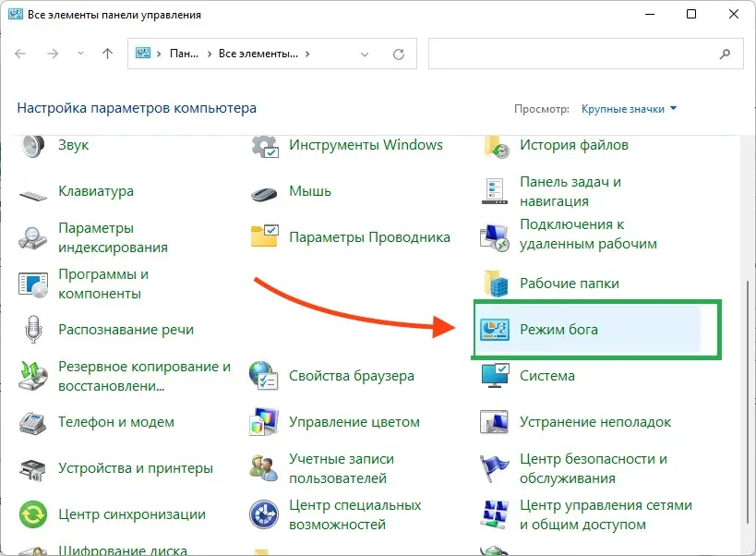The height and width of the screenshot is (556, 756).
Task: Click the Клавиатура keyboard icon
Action: (33, 192)
